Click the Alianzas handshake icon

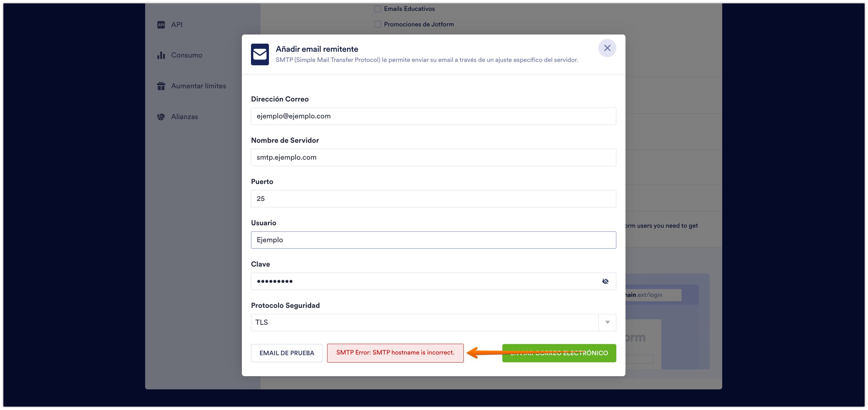pos(161,117)
